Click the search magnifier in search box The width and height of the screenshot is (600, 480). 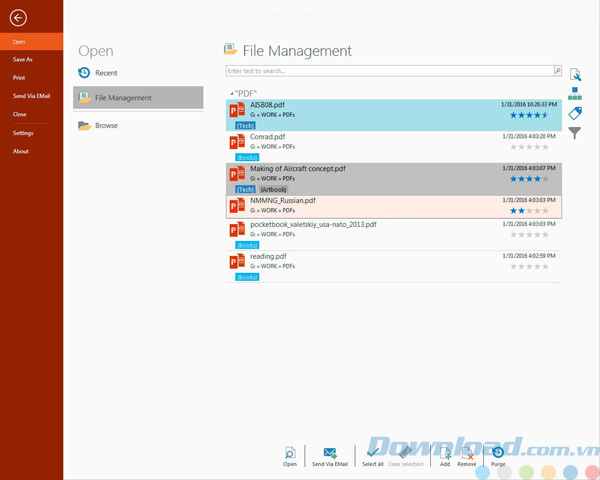[x=557, y=71]
